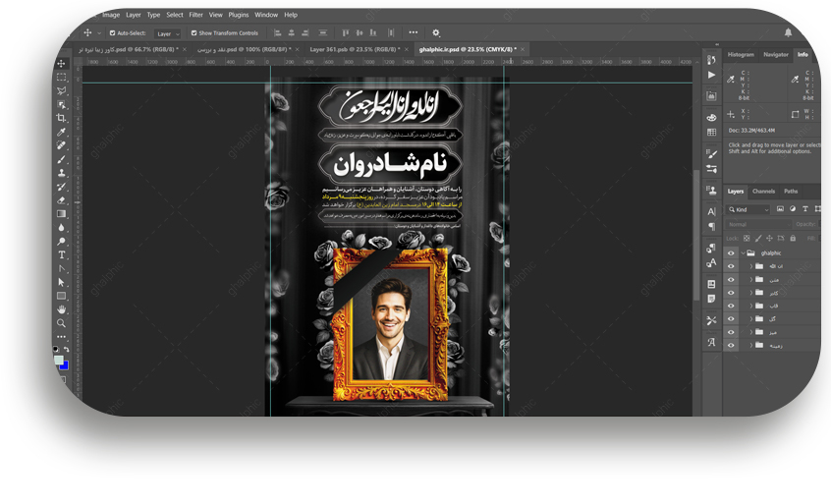Select the Zoom tool magnifier

pyautogui.click(x=62, y=322)
